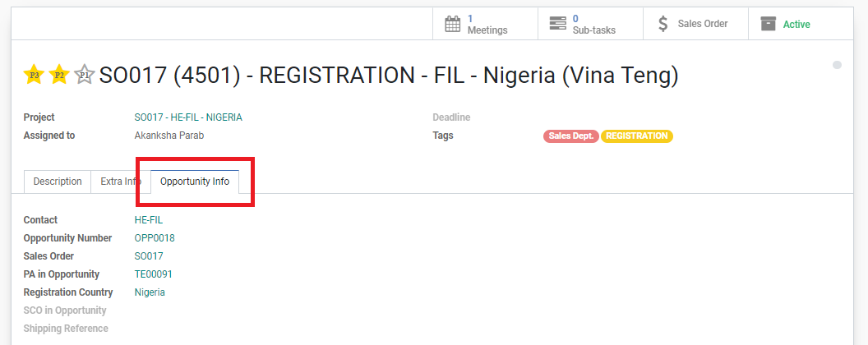
Task: Toggle the P2 priority star
Action: coord(59,74)
